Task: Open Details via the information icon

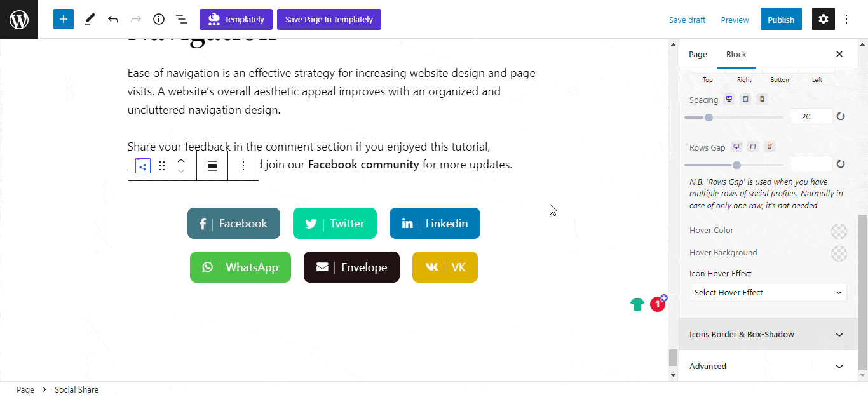Action: [159, 19]
